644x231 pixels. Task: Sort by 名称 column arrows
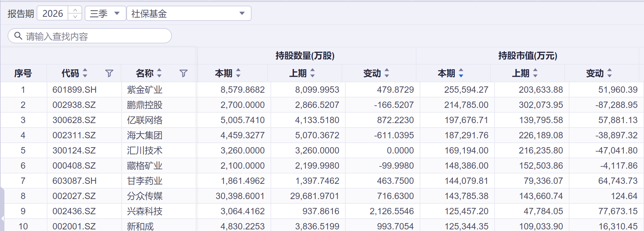[159, 73]
